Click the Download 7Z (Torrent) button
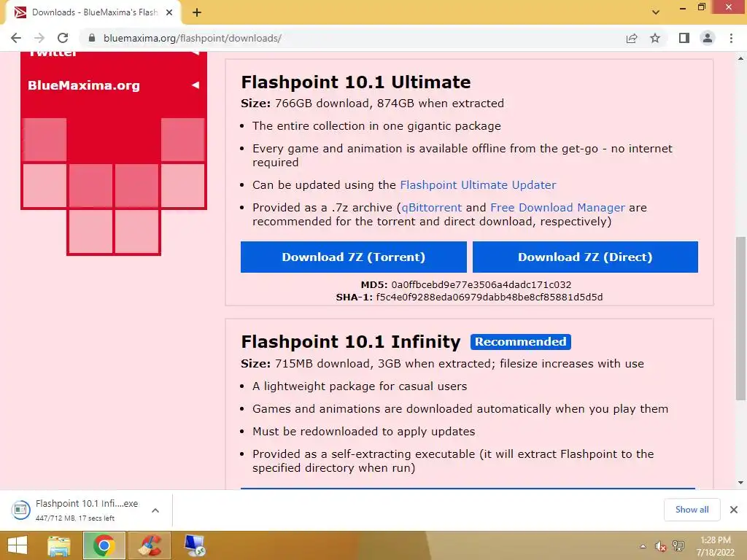Image resolution: width=747 pixels, height=560 pixels. click(x=354, y=257)
